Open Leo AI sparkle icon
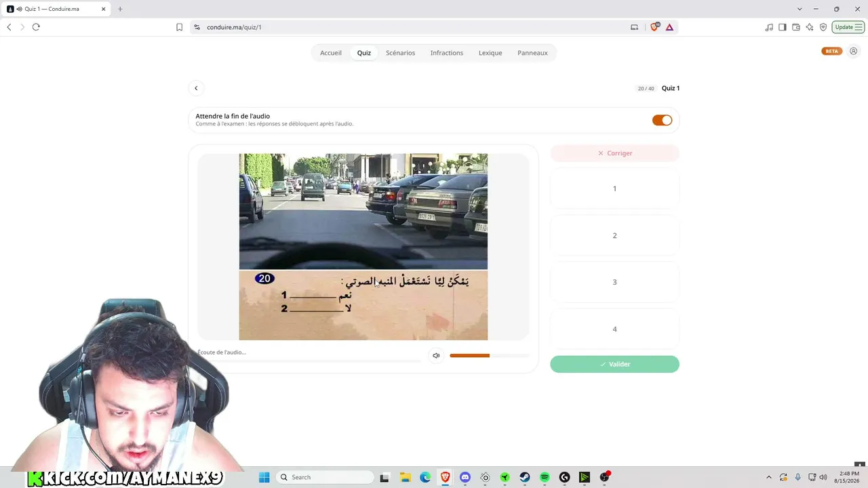The height and width of the screenshot is (488, 868). click(x=810, y=27)
